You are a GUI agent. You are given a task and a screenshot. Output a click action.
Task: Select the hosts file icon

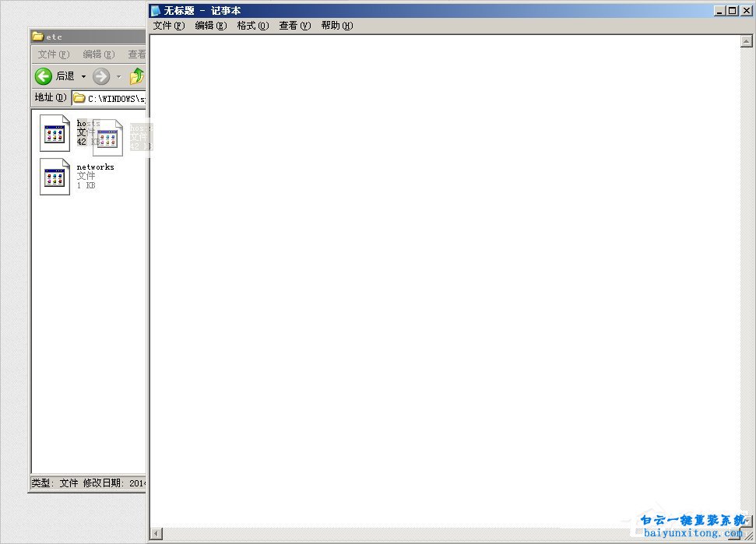click(x=55, y=134)
